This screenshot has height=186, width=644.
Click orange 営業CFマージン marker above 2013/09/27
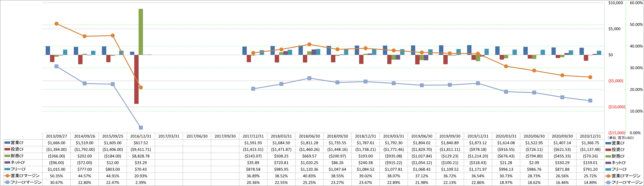(57, 24)
